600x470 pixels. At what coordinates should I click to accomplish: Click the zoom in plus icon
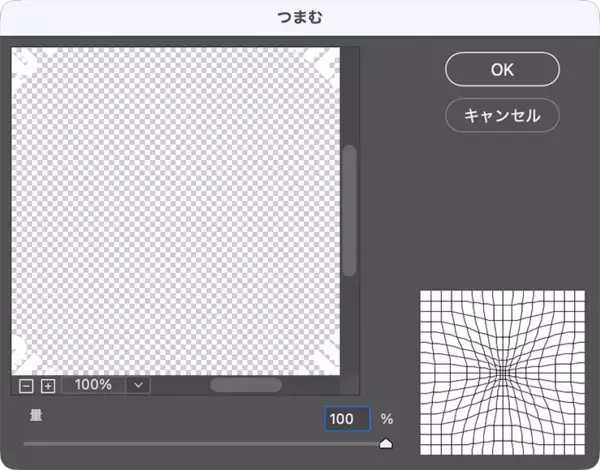click(48, 386)
